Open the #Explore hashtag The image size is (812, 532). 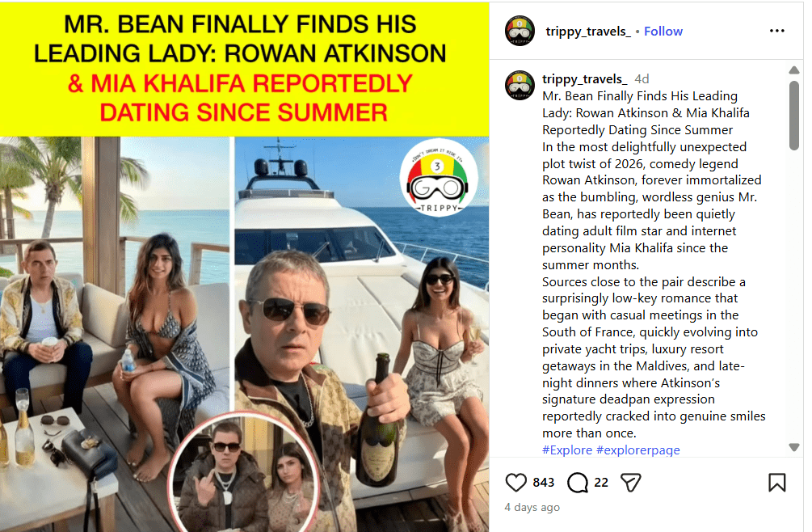(x=567, y=450)
